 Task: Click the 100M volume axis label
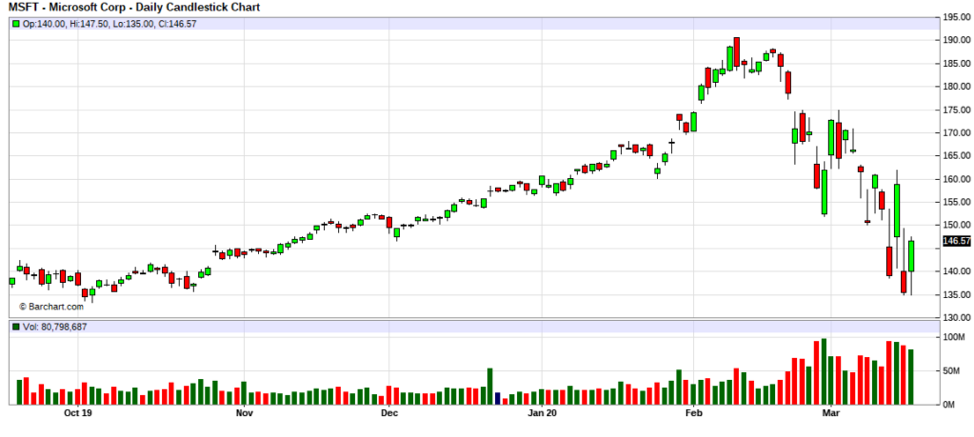954,338
